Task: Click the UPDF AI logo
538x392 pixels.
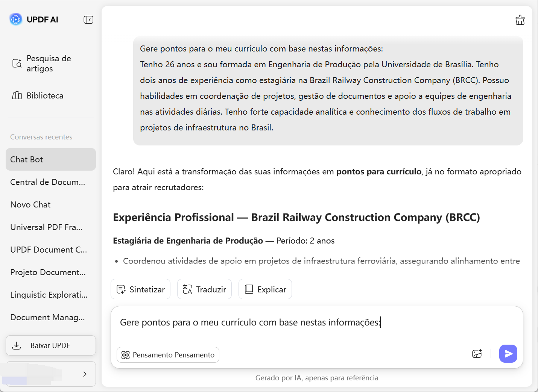Action: click(x=16, y=19)
